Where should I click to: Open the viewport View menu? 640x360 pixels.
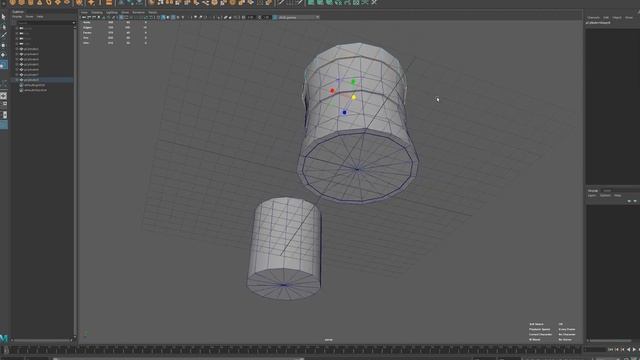coord(84,12)
